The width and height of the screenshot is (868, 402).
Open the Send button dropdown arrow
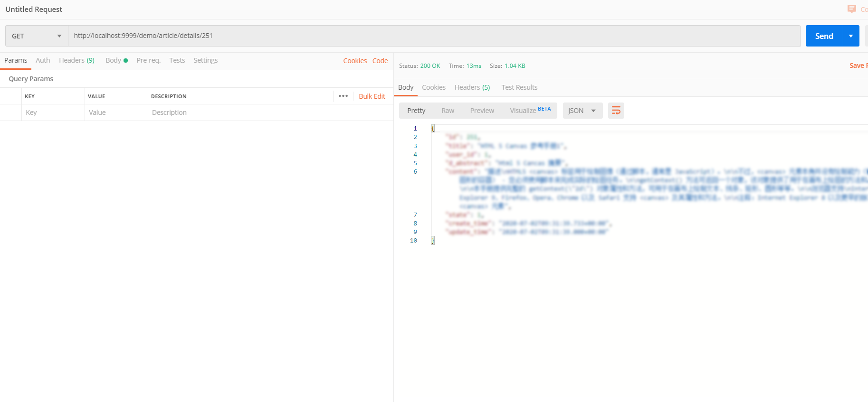[x=851, y=36]
